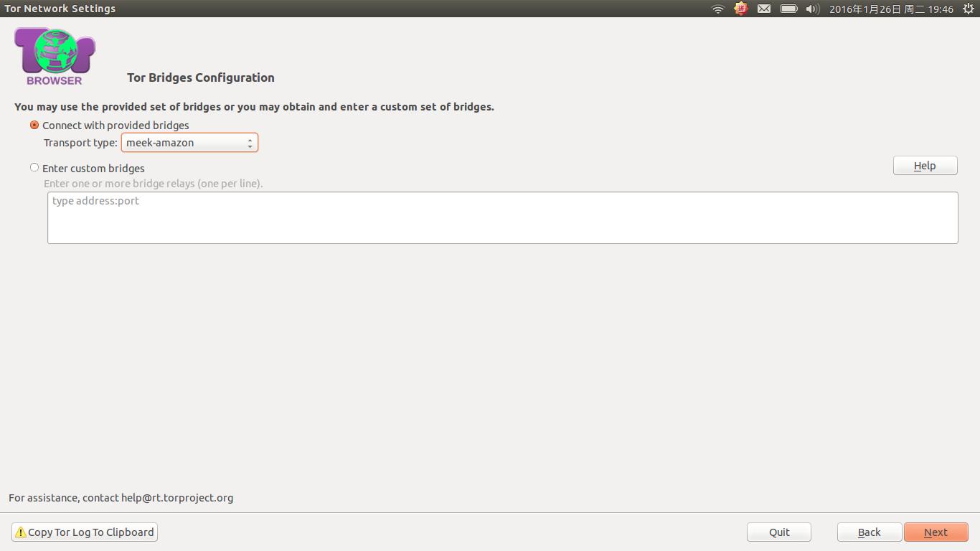Open the red input method tray icon
Viewport: 980px width, 551px height.
tap(741, 9)
